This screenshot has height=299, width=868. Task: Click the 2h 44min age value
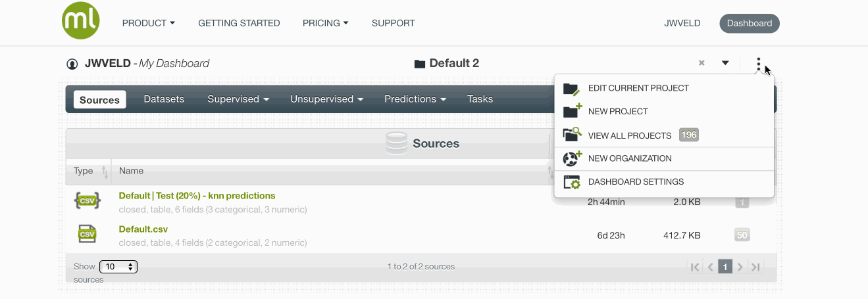(x=606, y=202)
